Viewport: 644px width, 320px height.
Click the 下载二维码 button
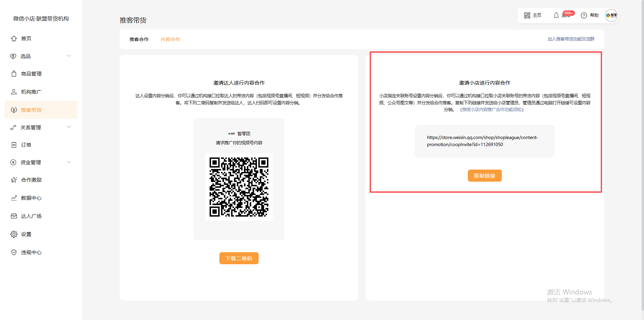(x=239, y=258)
